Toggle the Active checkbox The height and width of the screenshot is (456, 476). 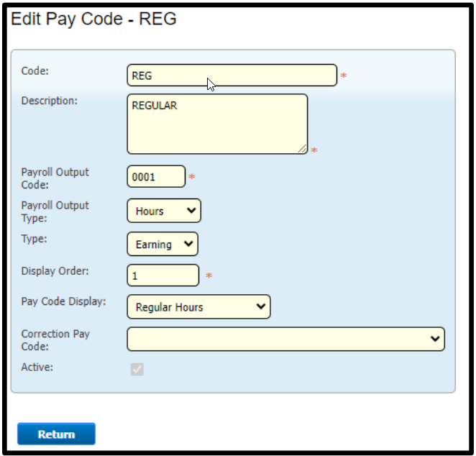coord(137,369)
